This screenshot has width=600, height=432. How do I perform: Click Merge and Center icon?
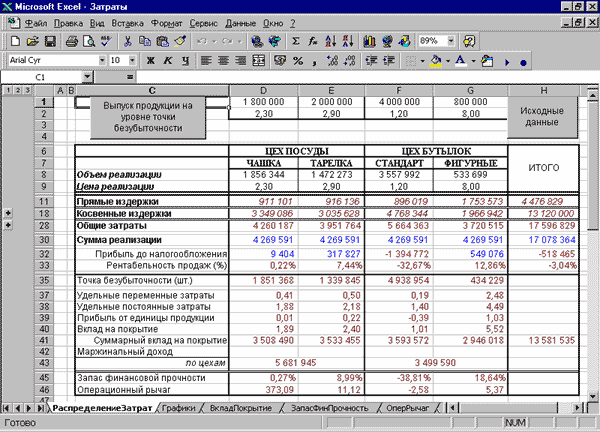pyautogui.click(x=259, y=60)
